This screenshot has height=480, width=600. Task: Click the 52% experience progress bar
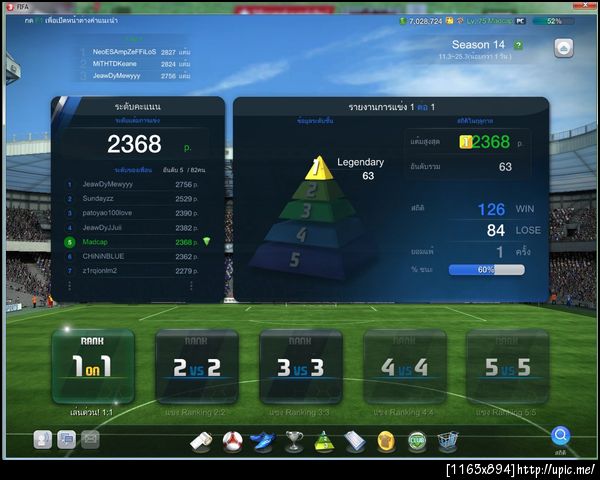click(x=553, y=21)
